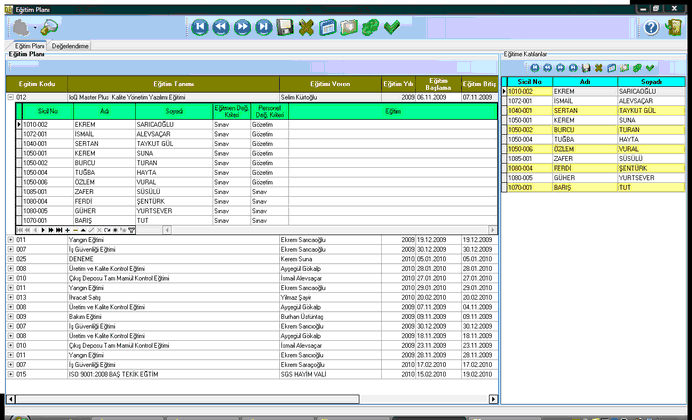Select ŞENTÜRK in right Eğitime Katılanlar list
Viewport: 692px width, 420px height.
(x=651, y=168)
